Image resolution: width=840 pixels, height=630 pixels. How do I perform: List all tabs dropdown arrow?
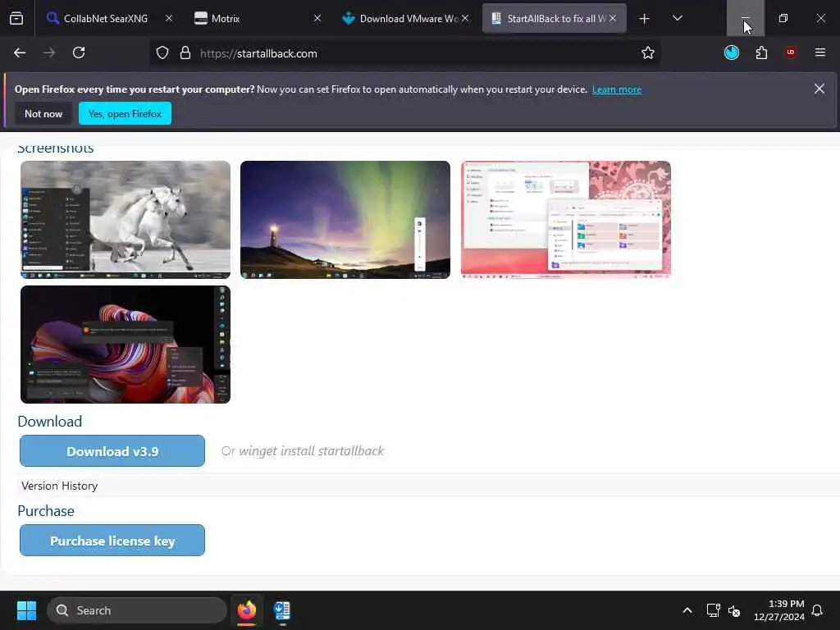tap(677, 19)
